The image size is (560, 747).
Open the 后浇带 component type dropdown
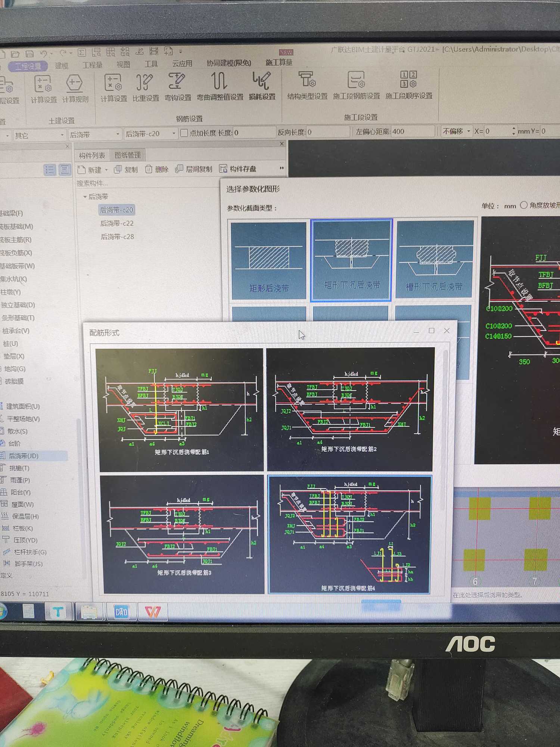tap(94, 134)
